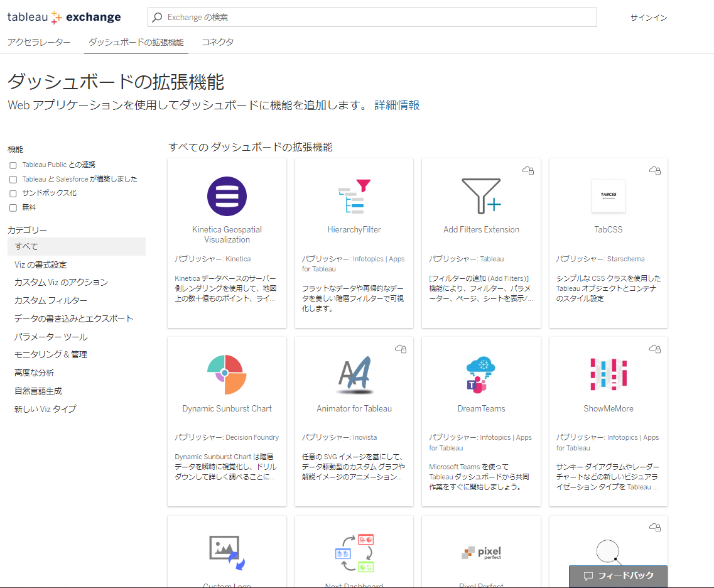Open the コネクタ tab

pos(218,42)
